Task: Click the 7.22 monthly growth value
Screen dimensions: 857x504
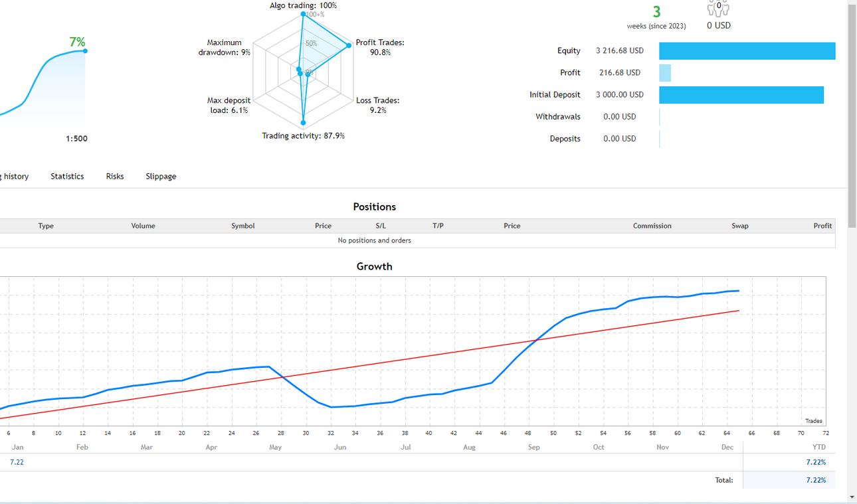Action: coord(17,462)
